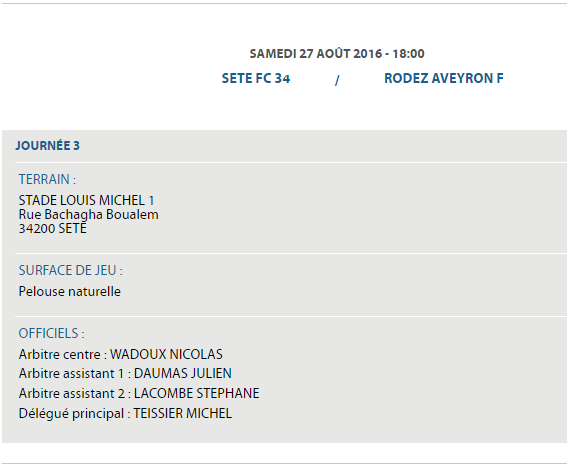Open the SETE FC 34 team link

pos(256,78)
